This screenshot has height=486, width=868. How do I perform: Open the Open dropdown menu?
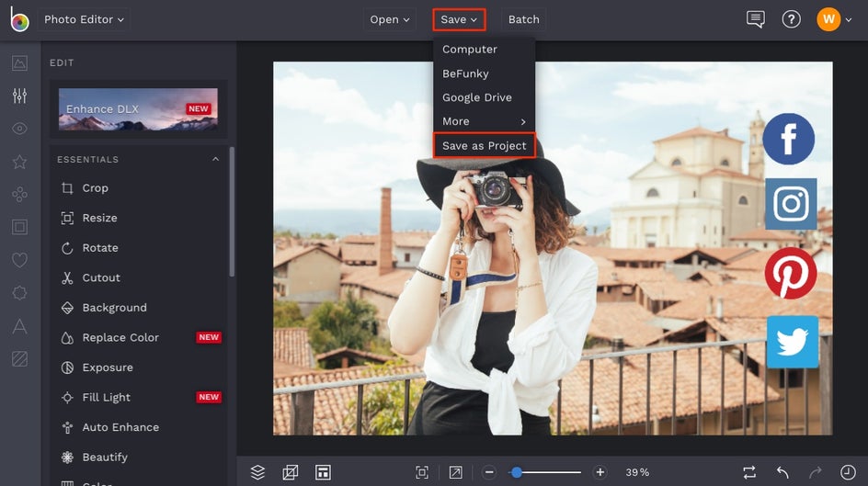[390, 19]
